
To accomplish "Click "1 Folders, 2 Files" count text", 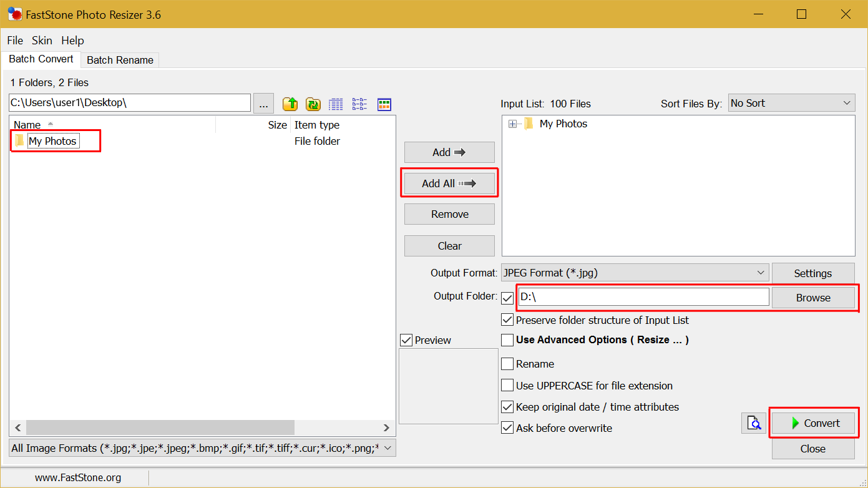I will 49,82.
